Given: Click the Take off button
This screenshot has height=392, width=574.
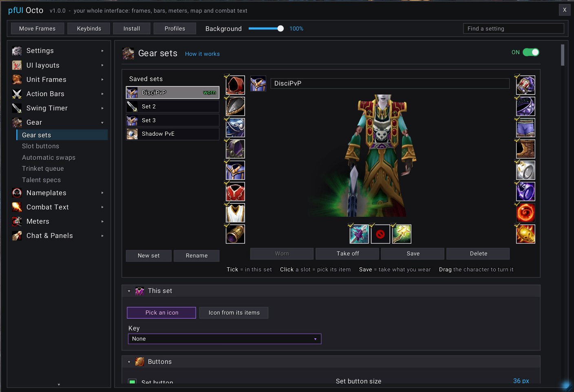Looking at the screenshot, I should [x=348, y=253].
